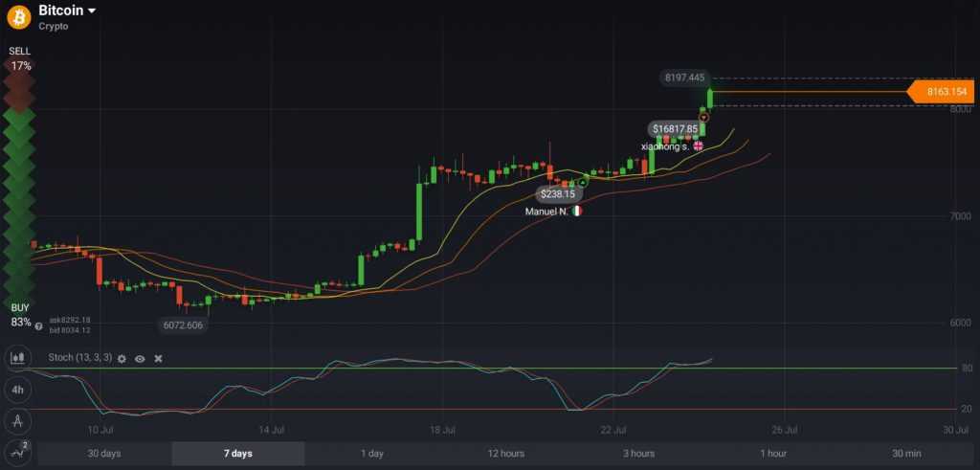Select the 12 hours timeframe tab

[506, 454]
